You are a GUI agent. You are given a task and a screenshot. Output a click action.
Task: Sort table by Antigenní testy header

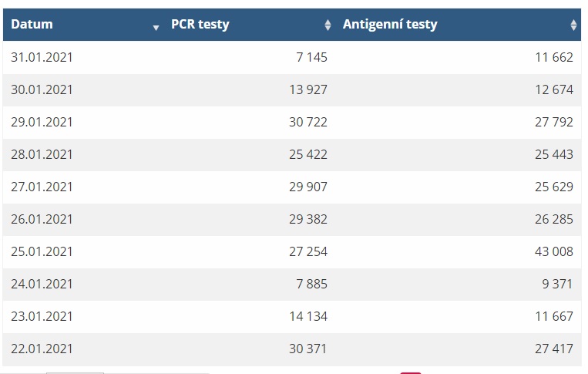point(390,25)
